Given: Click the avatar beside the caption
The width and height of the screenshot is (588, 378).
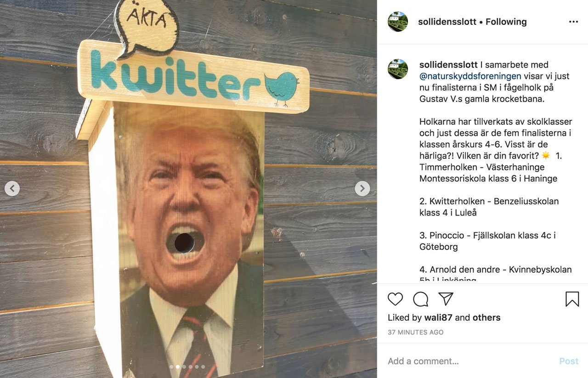Looking at the screenshot, I should (x=398, y=69).
